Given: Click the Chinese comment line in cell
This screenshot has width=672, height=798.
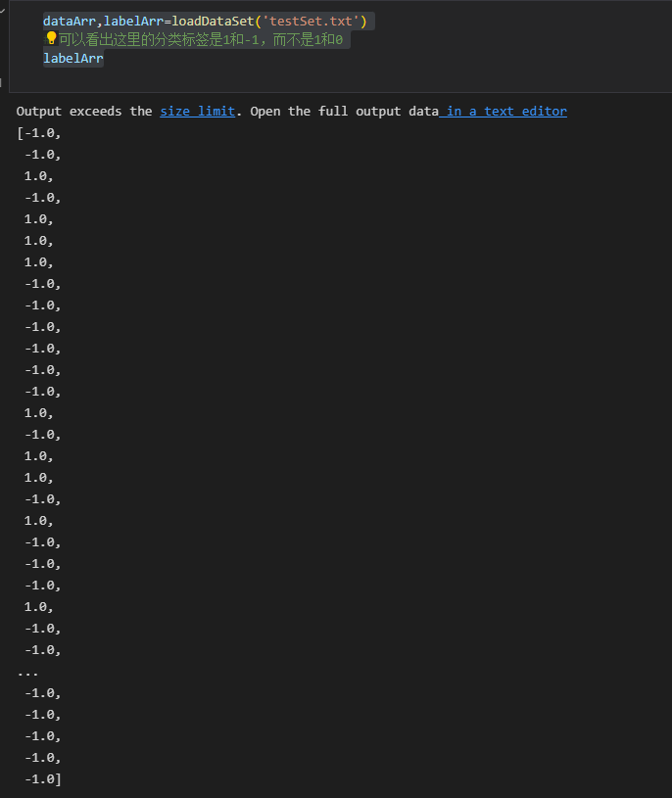Looking at the screenshot, I should pyautogui.click(x=201, y=40).
